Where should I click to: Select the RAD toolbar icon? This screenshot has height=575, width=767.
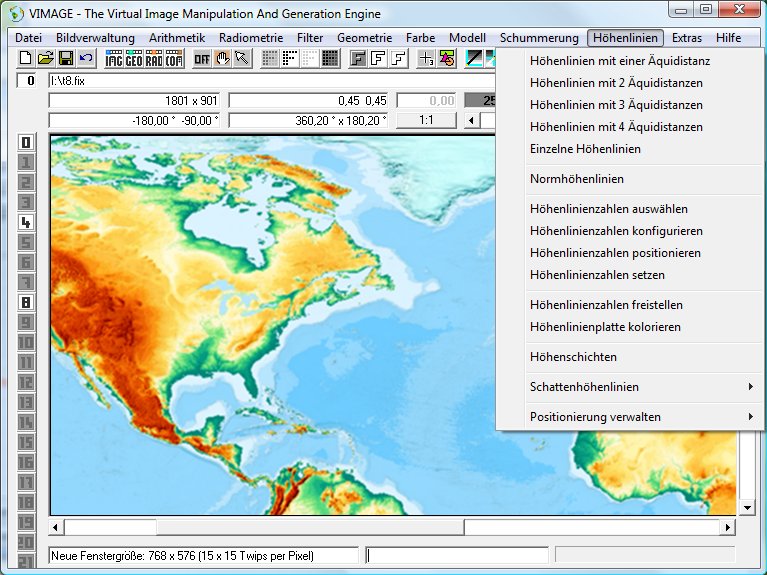click(154, 59)
